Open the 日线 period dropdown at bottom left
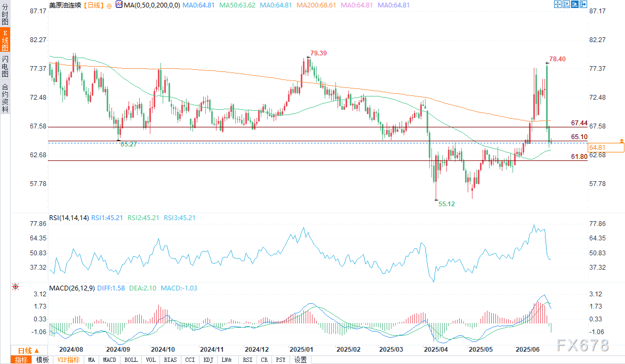 coord(25,350)
